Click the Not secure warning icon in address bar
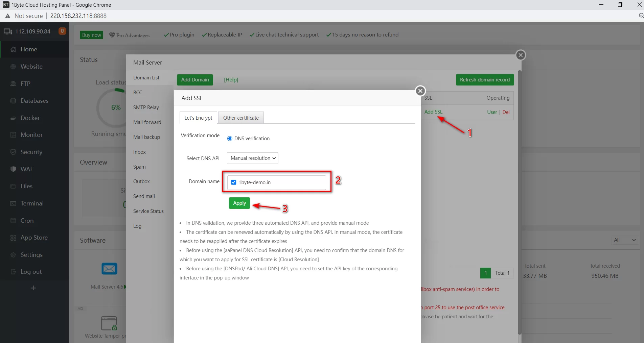The height and width of the screenshot is (343, 644). 7,16
